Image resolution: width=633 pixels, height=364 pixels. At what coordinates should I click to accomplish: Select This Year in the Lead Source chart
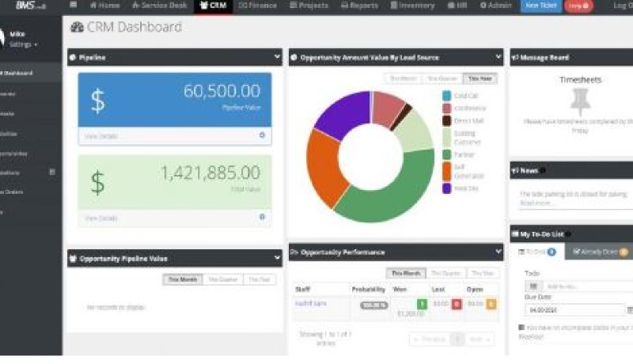[480, 78]
